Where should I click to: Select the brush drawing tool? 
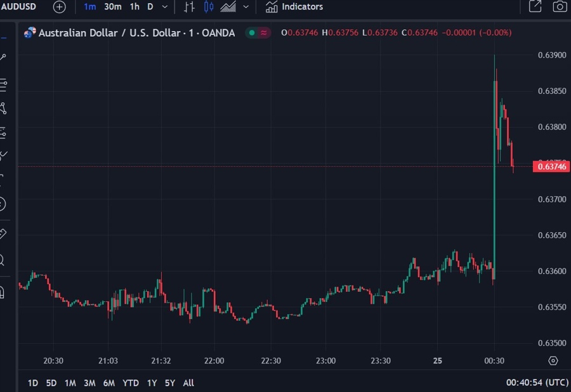(3, 155)
